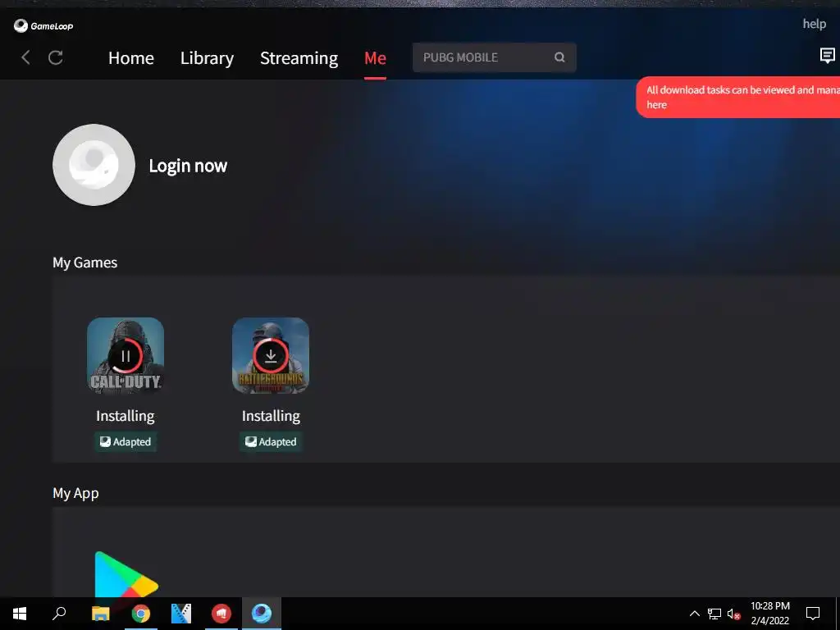The height and width of the screenshot is (630, 840).
Task: Open the red fist app in taskbar
Action: [221, 614]
